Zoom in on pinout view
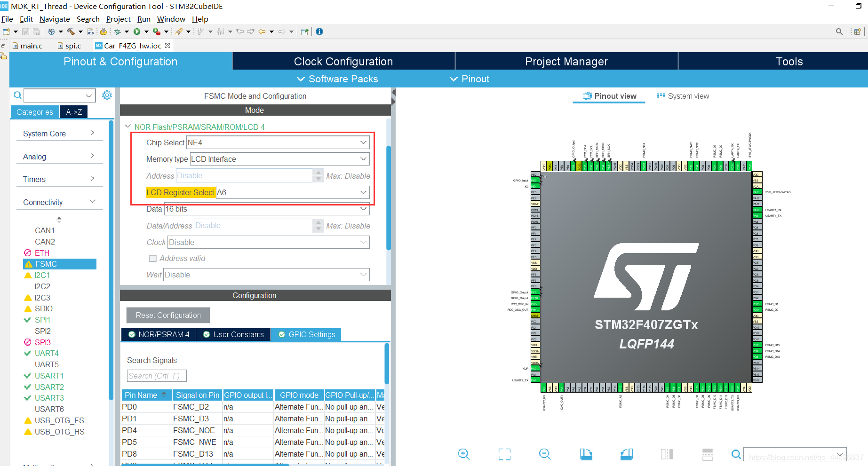 click(x=464, y=454)
